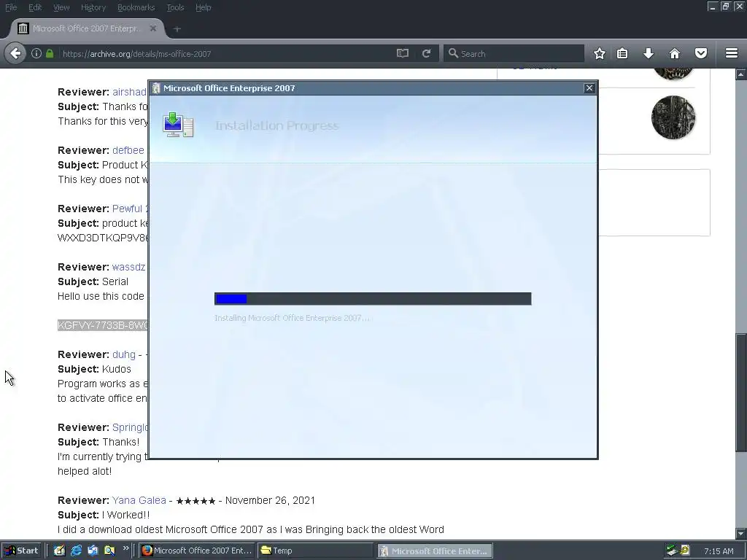The width and height of the screenshot is (747, 560).
Task: Toggle reader view icon in address bar
Action: (x=403, y=53)
